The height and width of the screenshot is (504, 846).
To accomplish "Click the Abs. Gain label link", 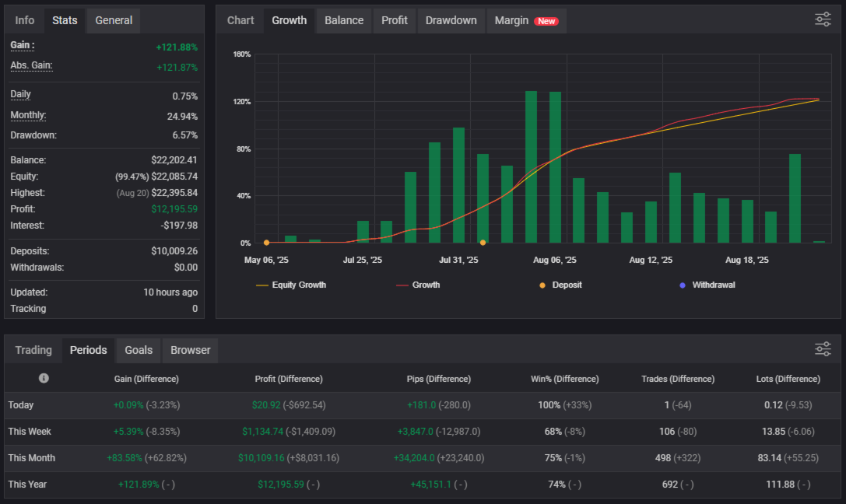I will point(31,66).
